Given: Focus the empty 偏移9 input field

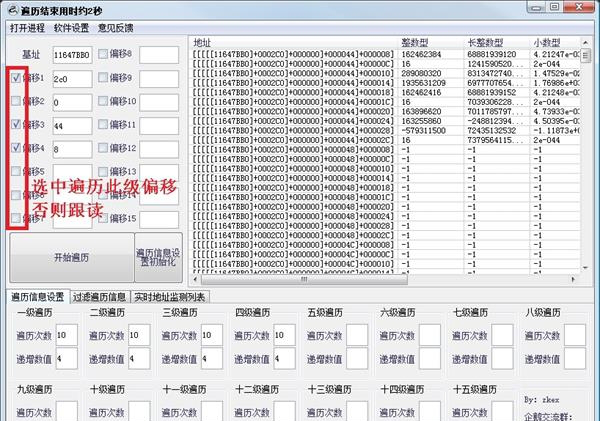Looking at the screenshot, I should click(159, 79).
